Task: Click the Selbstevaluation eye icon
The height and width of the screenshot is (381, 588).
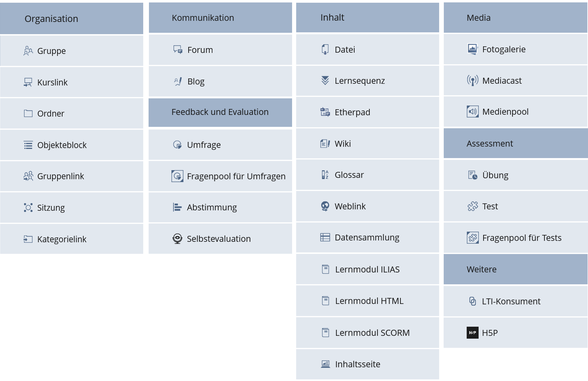Action: pyautogui.click(x=177, y=239)
